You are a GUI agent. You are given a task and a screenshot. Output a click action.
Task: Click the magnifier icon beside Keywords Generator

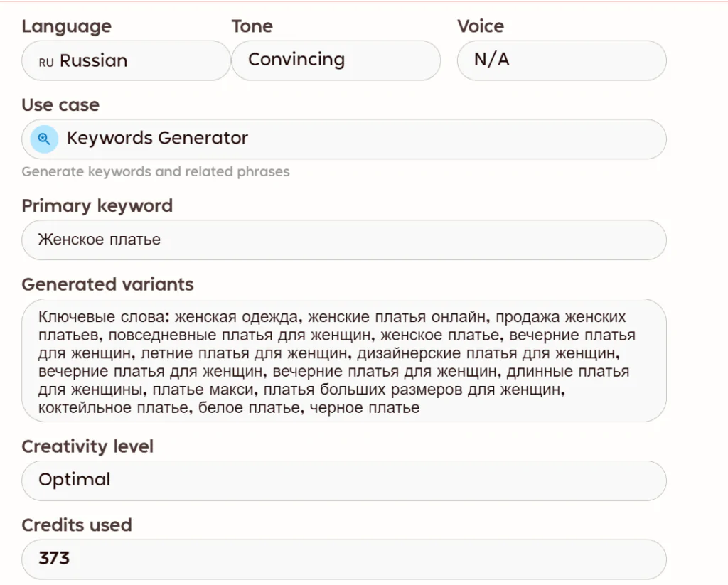pyautogui.click(x=44, y=139)
